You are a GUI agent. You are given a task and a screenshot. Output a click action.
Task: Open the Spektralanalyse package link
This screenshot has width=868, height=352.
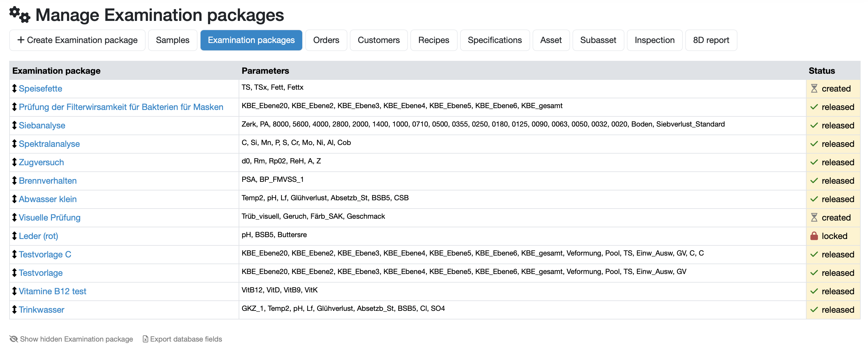(x=49, y=144)
